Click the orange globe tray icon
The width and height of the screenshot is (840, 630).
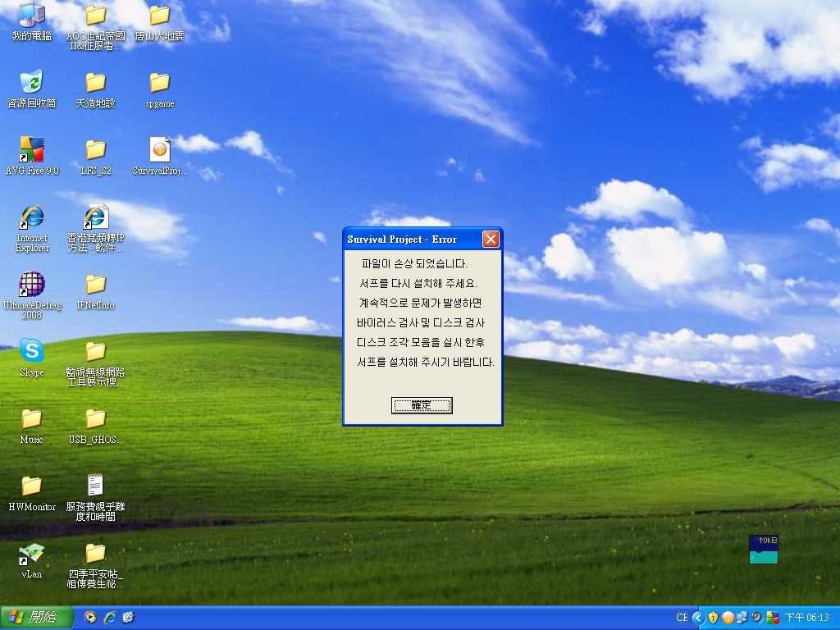pos(728,618)
